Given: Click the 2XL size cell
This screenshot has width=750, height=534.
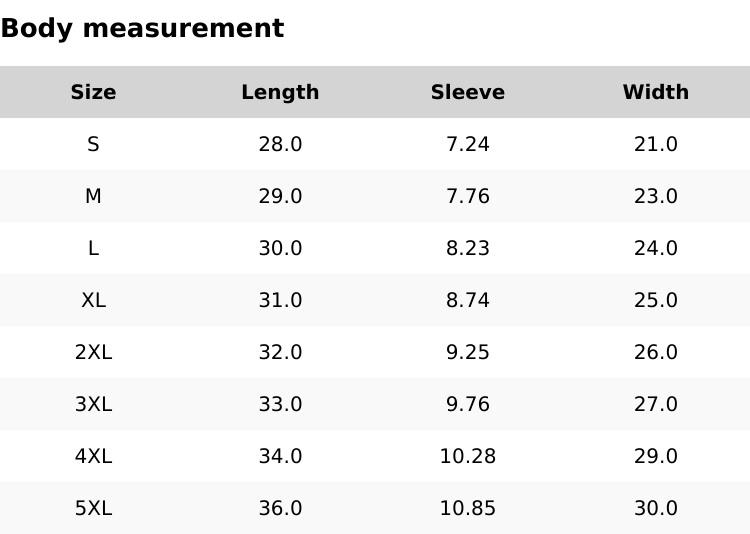Looking at the screenshot, I should click(x=93, y=352).
